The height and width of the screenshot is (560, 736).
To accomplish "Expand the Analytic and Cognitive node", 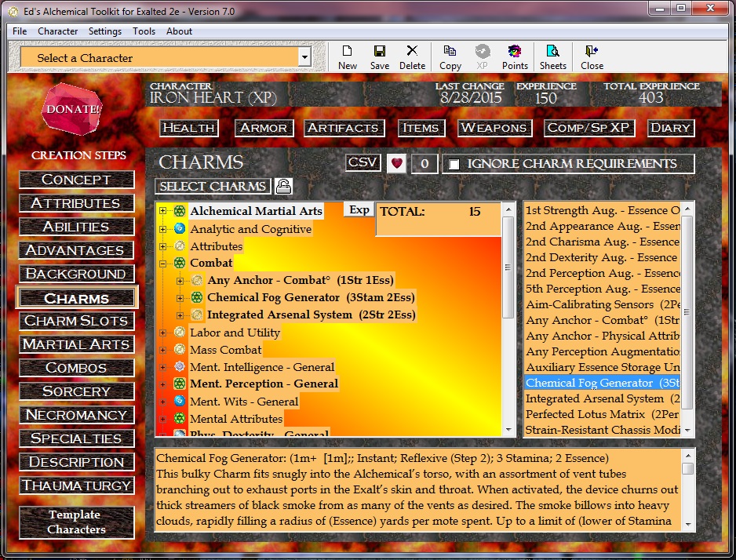I will [163, 229].
